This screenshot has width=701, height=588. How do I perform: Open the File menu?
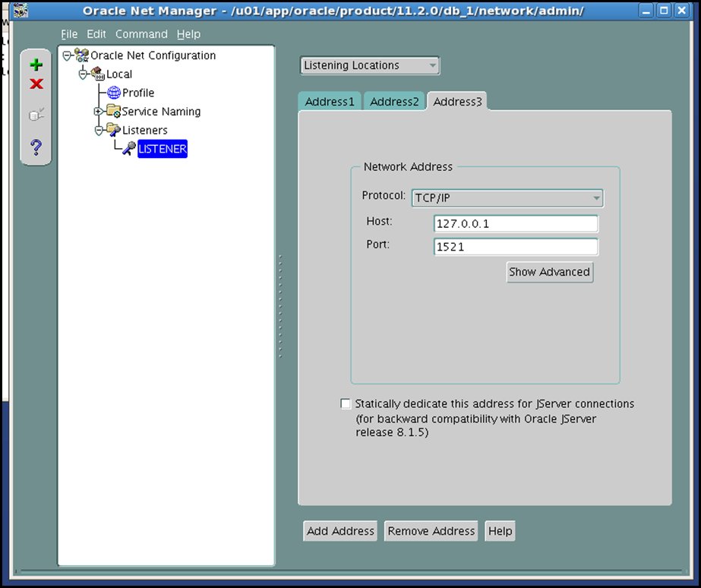point(69,34)
